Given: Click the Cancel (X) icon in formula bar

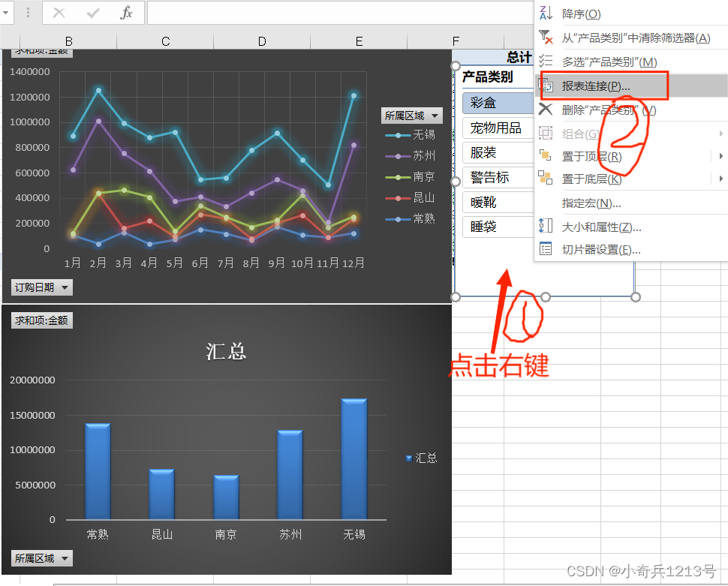Looking at the screenshot, I should coord(59,13).
